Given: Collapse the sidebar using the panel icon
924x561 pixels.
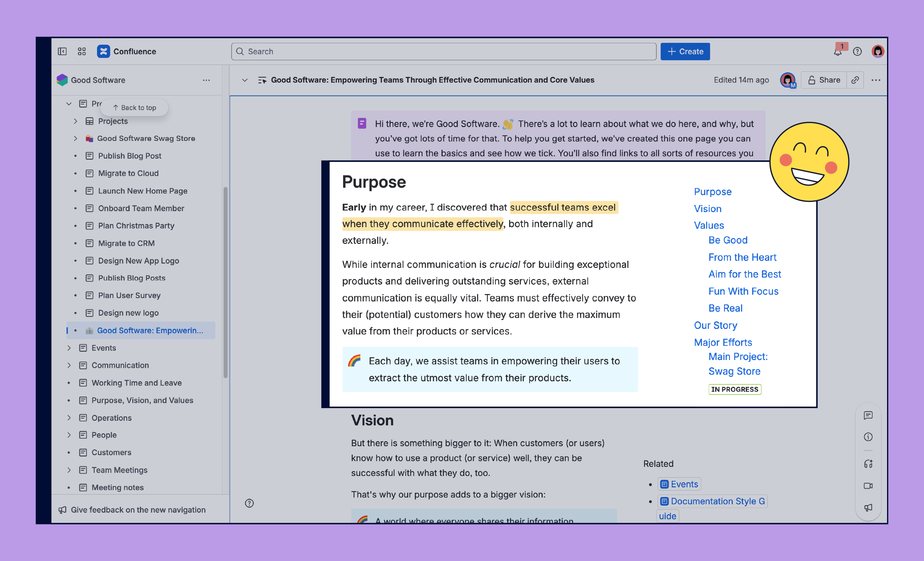Looking at the screenshot, I should pyautogui.click(x=62, y=51).
